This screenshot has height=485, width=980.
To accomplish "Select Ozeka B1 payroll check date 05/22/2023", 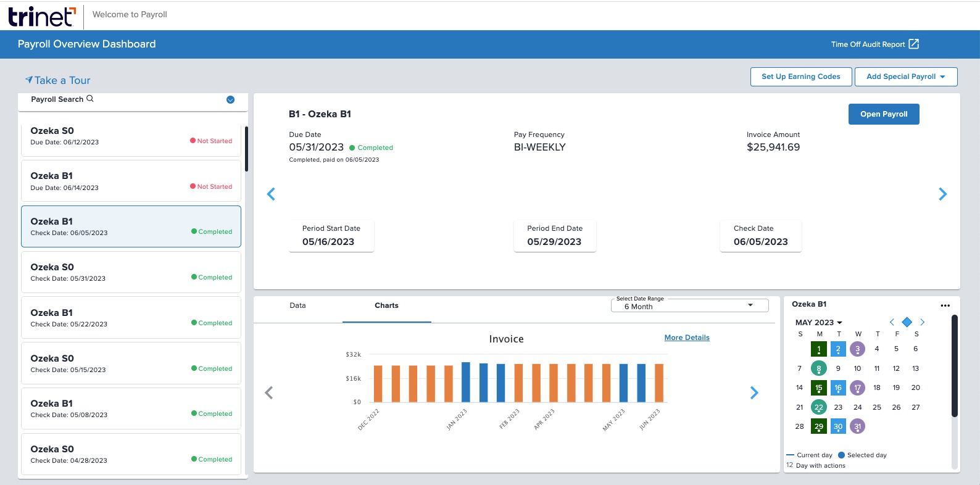I will click(131, 318).
